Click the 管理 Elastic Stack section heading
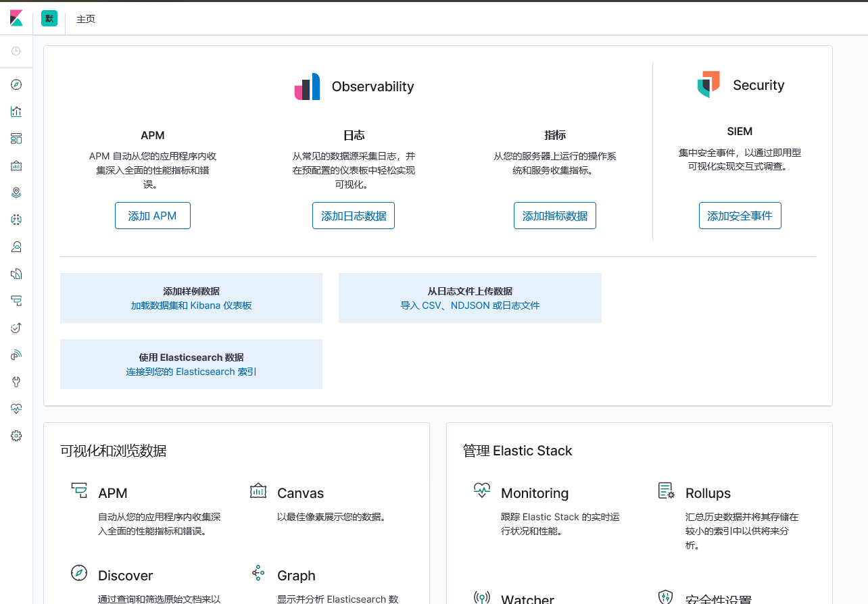This screenshot has width=868, height=604. coord(518,451)
